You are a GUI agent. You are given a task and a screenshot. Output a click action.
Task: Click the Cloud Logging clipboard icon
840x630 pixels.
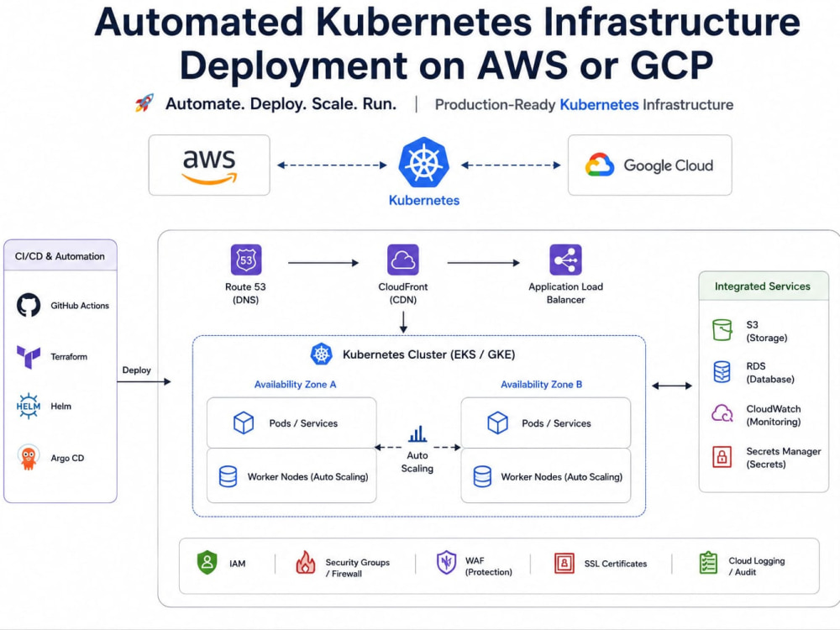click(708, 563)
